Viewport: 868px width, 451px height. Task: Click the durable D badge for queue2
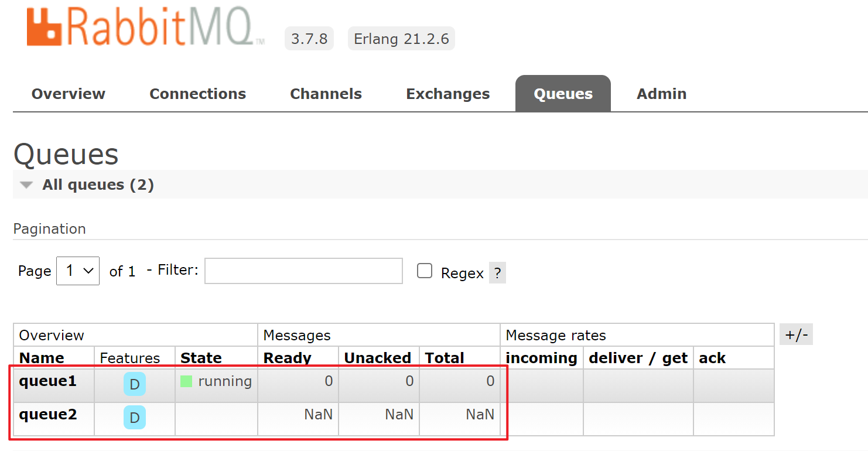[134, 418]
